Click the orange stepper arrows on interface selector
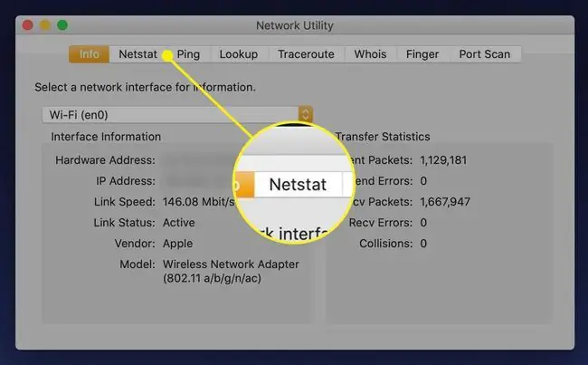The image size is (588, 365). click(305, 114)
